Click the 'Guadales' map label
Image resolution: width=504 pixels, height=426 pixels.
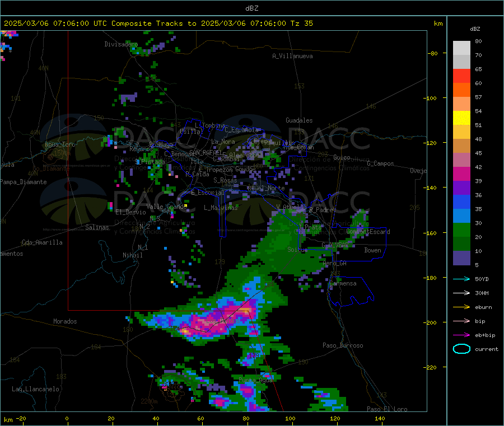point(299,120)
